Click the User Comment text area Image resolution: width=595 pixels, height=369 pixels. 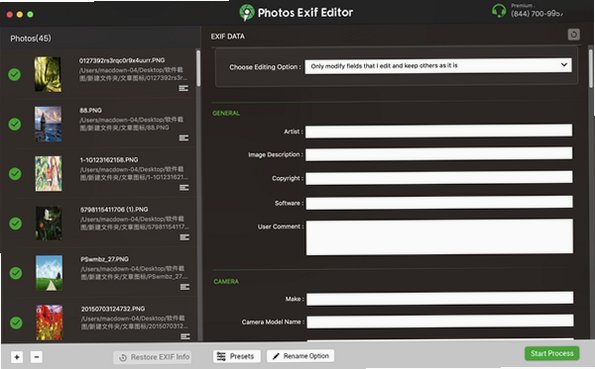pos(440,237)
